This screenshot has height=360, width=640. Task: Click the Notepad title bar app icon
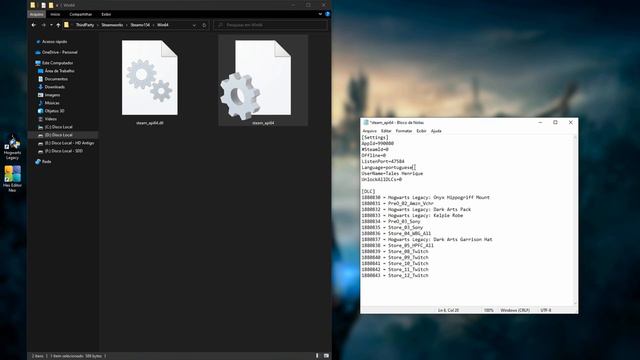(x=366, y=122)
